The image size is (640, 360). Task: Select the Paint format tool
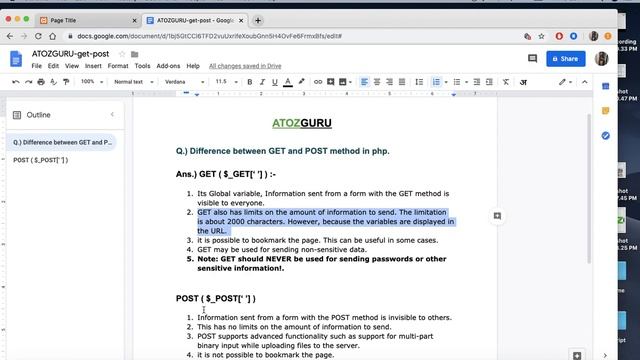(66, 82)
